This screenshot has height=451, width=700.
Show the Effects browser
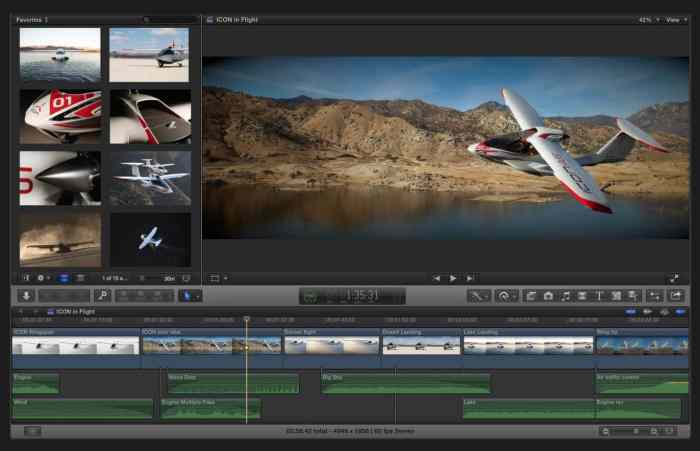click(x=531, y=296)
